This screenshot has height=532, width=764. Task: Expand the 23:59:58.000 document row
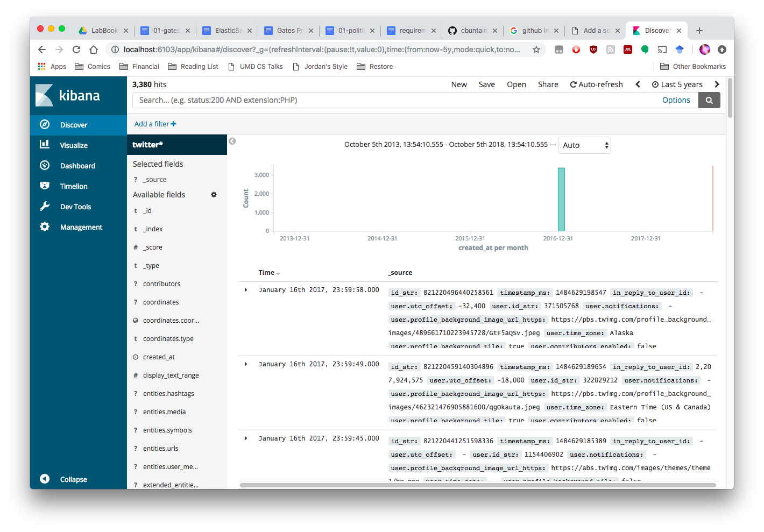pos(246,290)
